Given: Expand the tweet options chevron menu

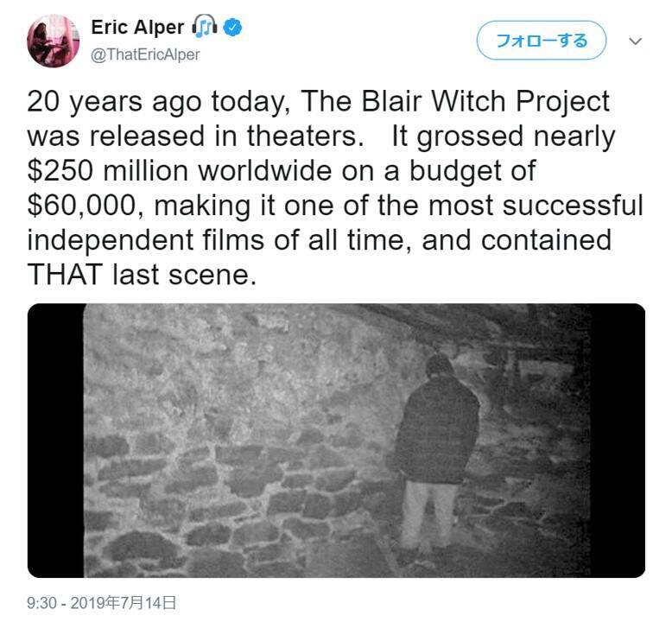Looking at the screenshot, I should [635, 41].
